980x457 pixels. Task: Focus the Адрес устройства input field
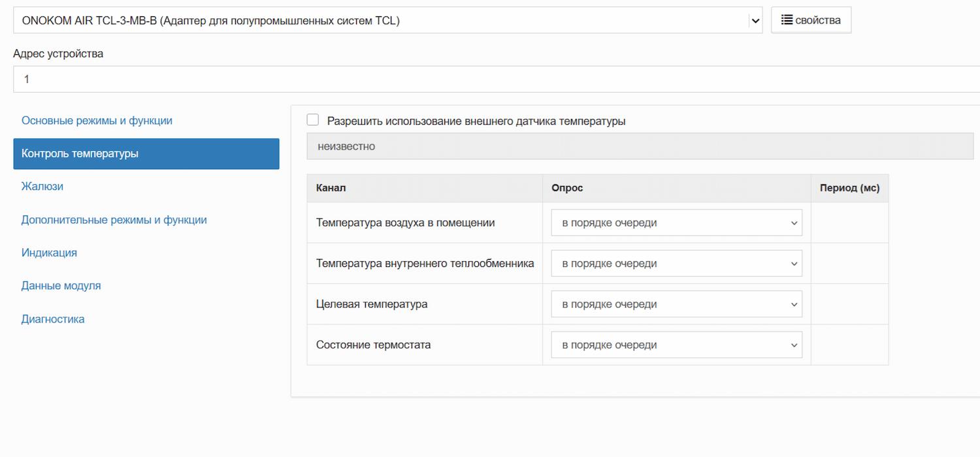[497, 79]
